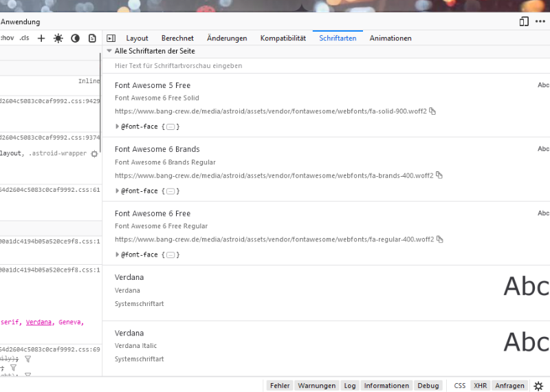Copy the fa-regular-400.woff2 URL
Screen dimensions: 550x392
click(x=440, y=239)
